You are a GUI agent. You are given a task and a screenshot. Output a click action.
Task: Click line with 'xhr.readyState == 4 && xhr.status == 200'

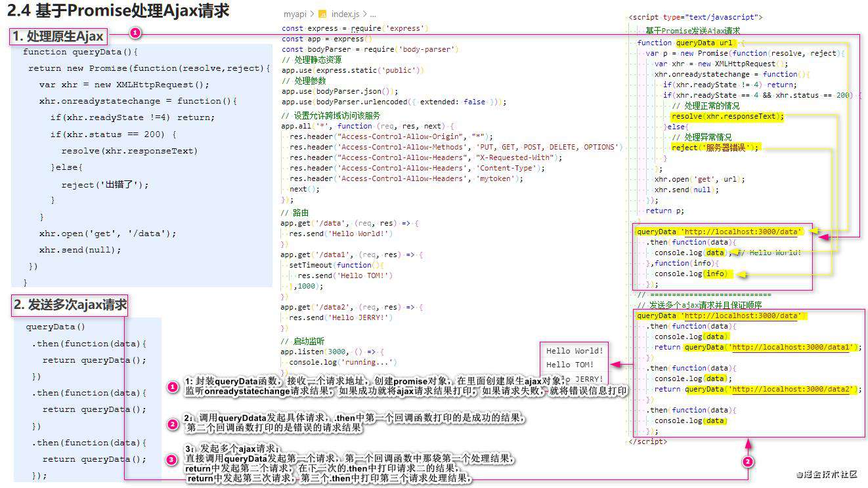click(x=762, y=95)
